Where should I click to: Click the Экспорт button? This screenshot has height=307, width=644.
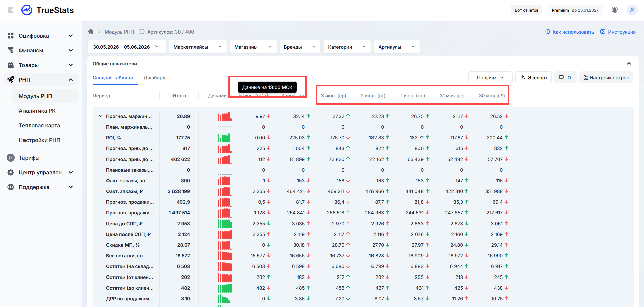click(x=534, y=77)
